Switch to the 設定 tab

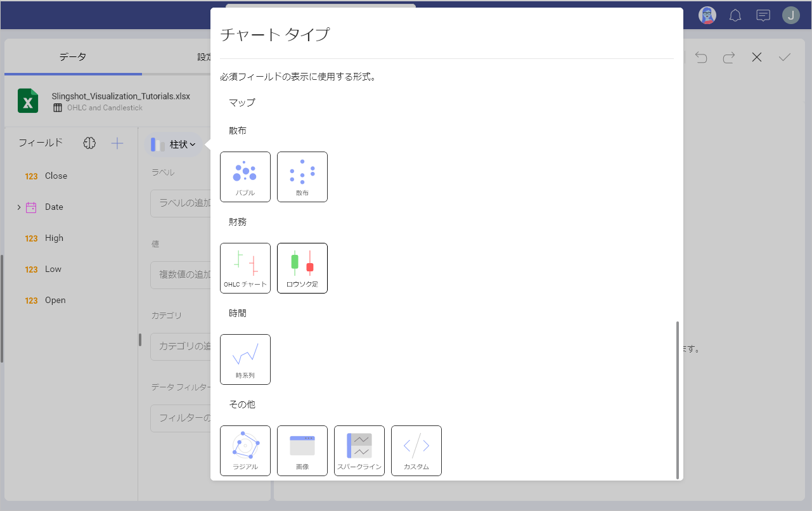(204, 57)
